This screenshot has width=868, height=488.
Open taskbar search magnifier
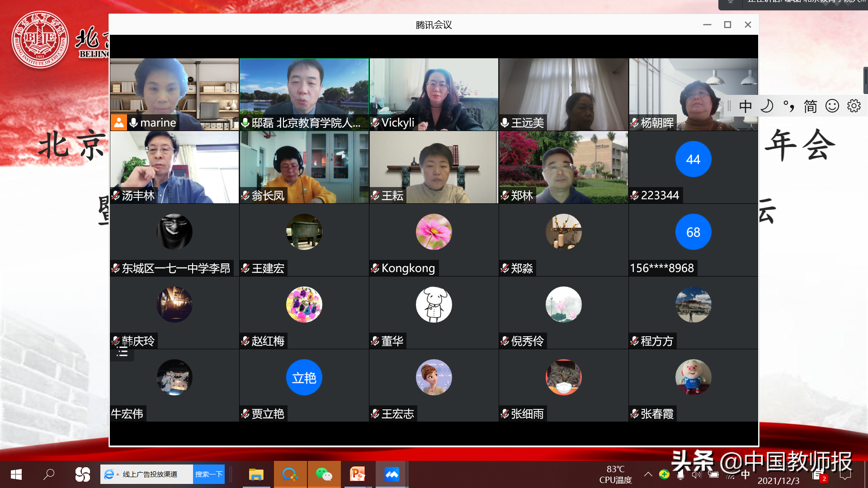tap(49, 474)
